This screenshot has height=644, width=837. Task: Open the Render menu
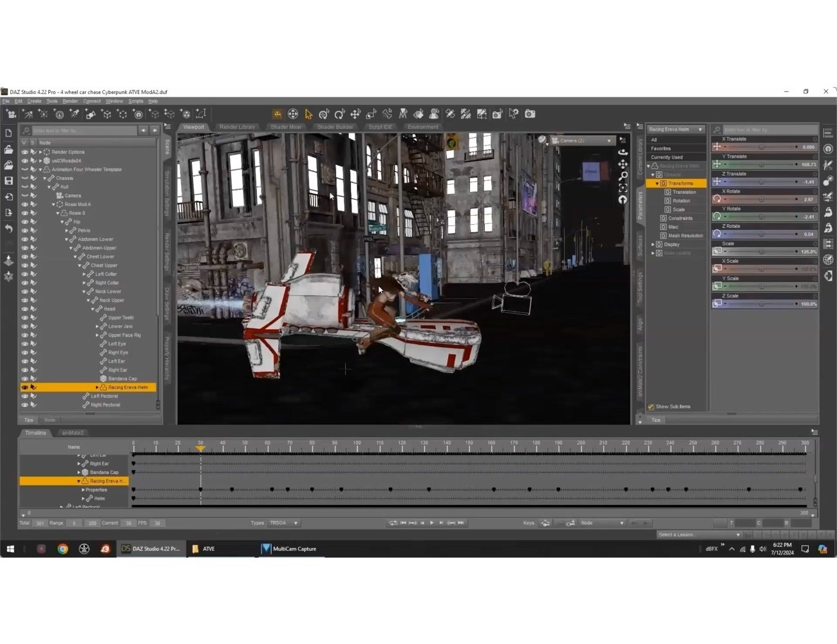click(x=70, y=100)
